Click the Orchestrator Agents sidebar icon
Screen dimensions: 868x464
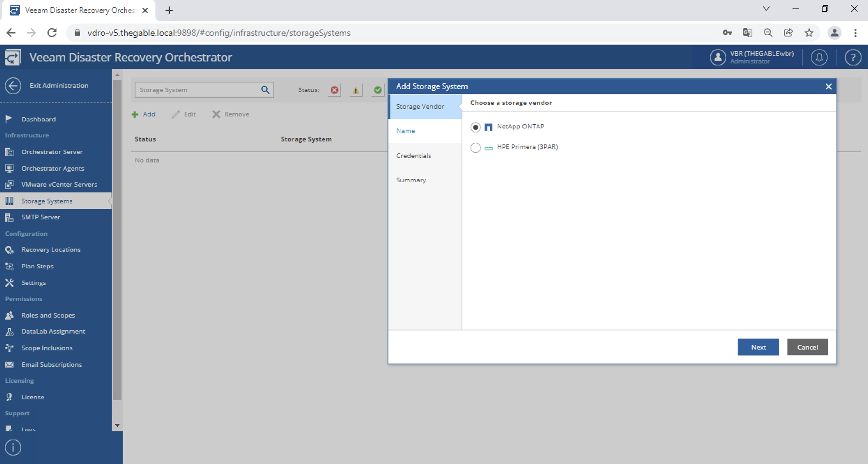tap(10, 168)
